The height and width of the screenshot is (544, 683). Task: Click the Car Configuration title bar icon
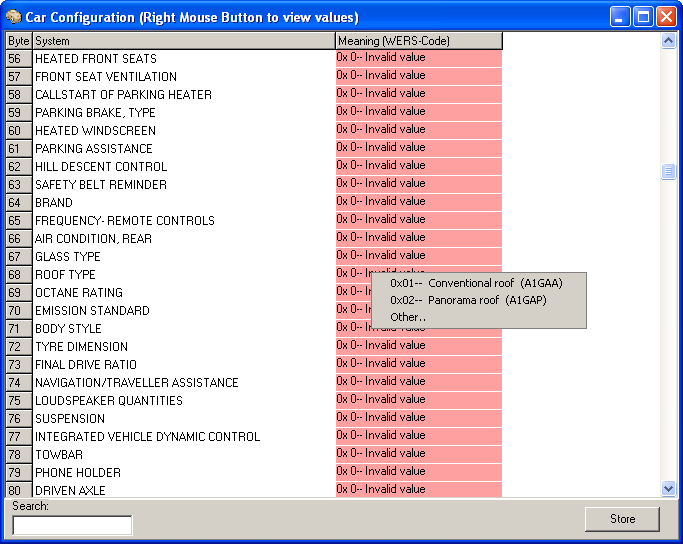pyautogui.click(x=13, y=17)
